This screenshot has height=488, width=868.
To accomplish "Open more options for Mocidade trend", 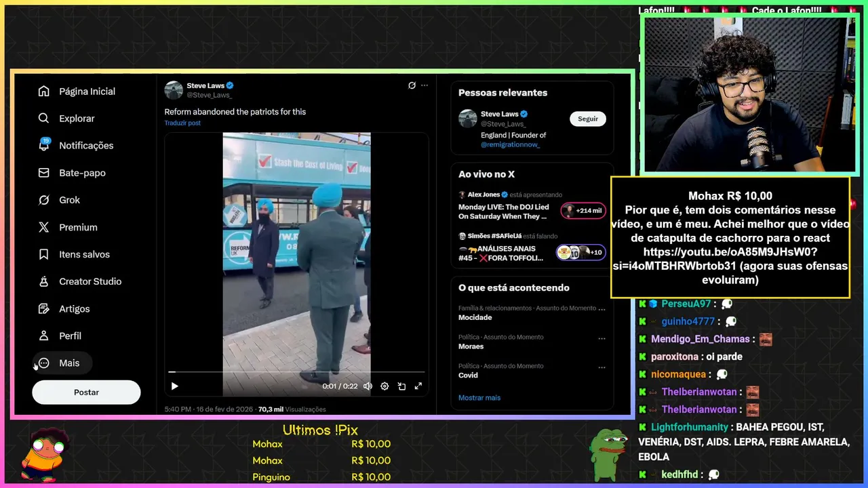I will click(x=601, y=309).
